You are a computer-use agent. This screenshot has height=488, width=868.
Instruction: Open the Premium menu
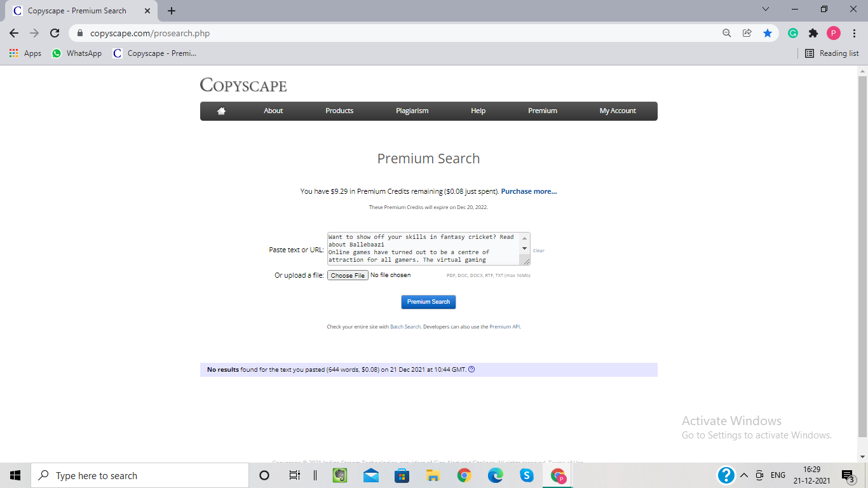coord(543,111)
